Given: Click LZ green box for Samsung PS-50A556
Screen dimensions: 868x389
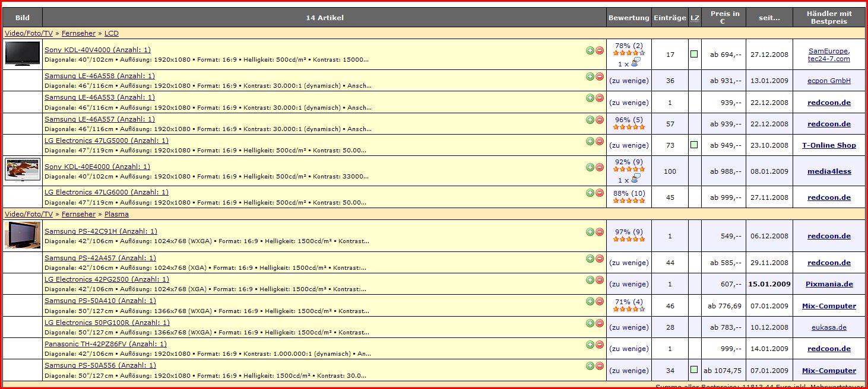Looking at the screenshot, I should [694, 370].
